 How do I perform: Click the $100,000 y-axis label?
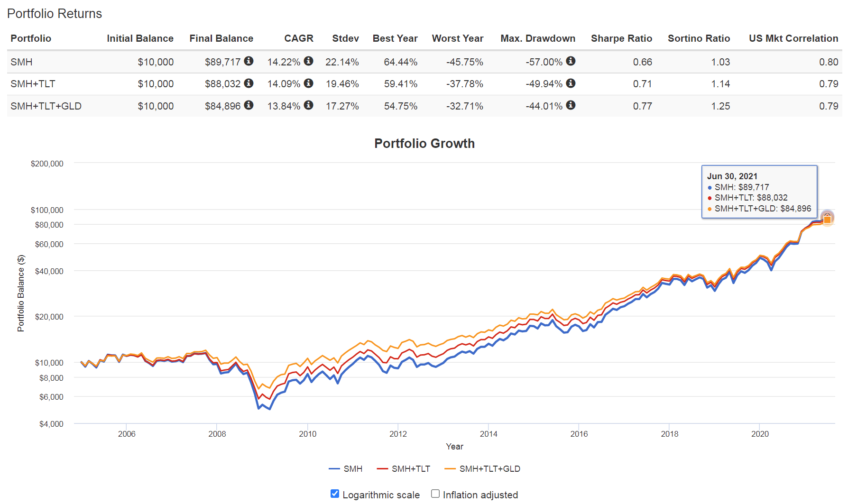47,210
